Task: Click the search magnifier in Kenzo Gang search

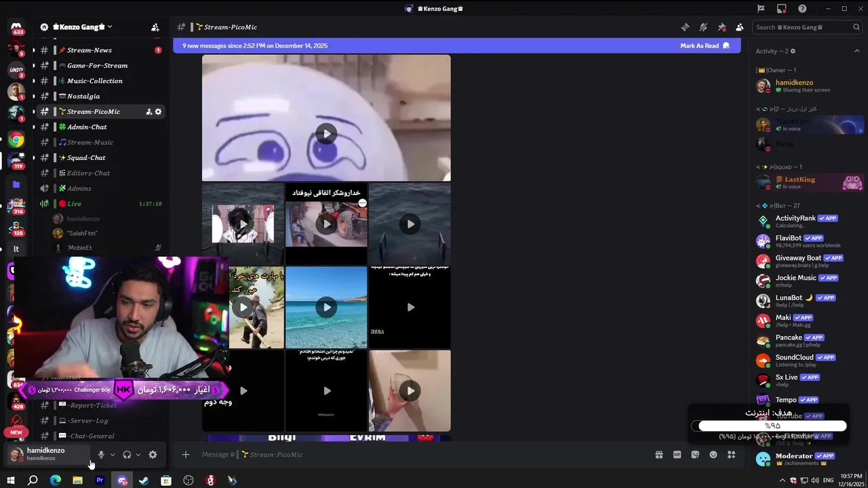Action: (x=857, y=27)
